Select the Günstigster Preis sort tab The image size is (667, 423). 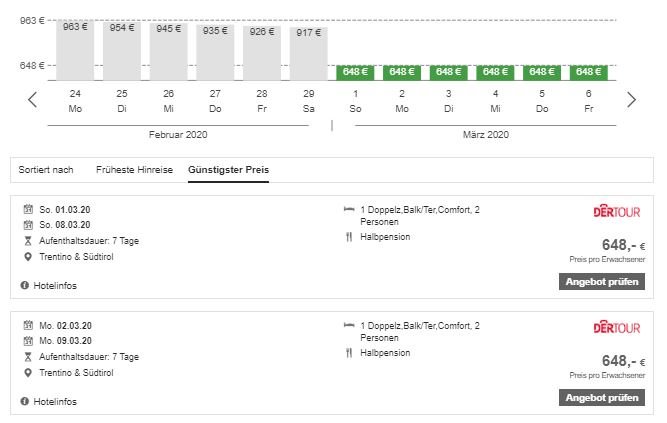(228, 170)
